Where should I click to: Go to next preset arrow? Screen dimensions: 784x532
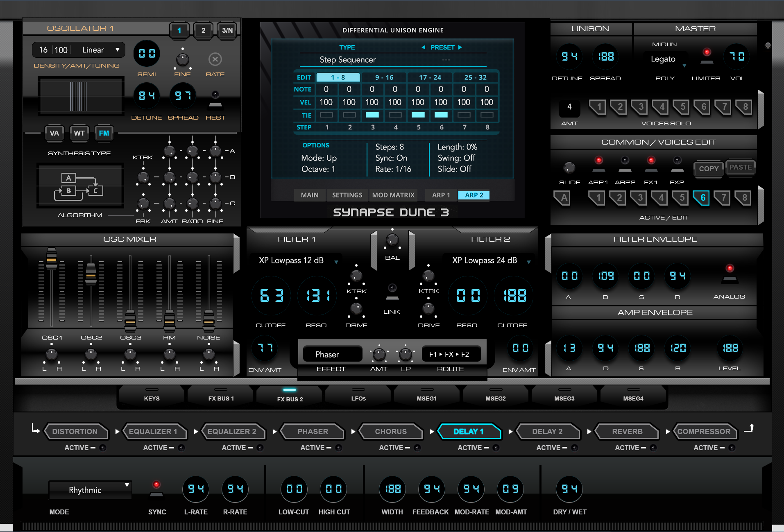[x=460, y=48]
